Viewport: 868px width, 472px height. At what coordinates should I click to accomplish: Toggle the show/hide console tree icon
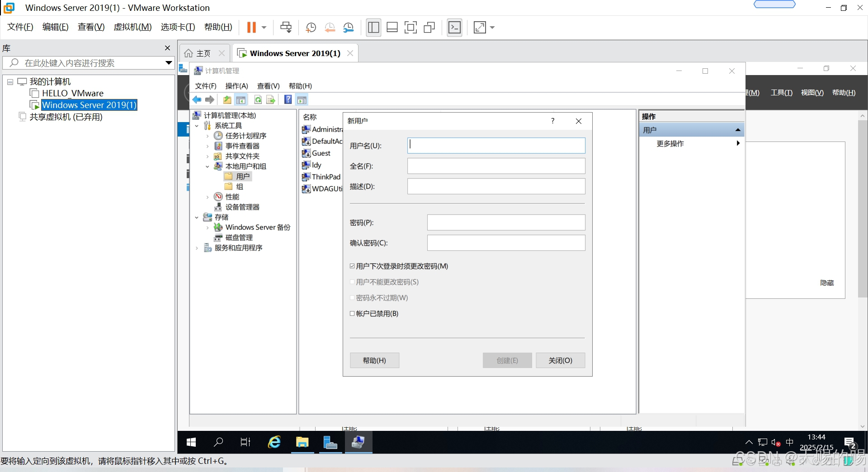(241, 100)
